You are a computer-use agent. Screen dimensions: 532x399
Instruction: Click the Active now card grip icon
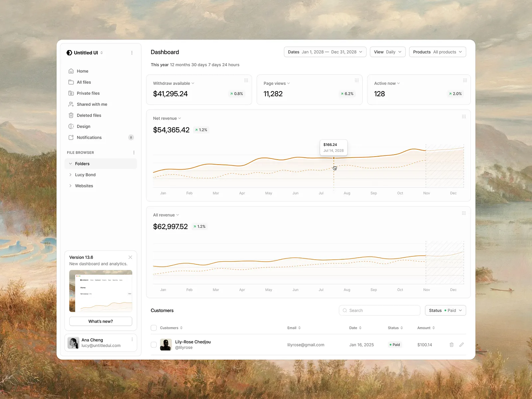click(465, 80)
